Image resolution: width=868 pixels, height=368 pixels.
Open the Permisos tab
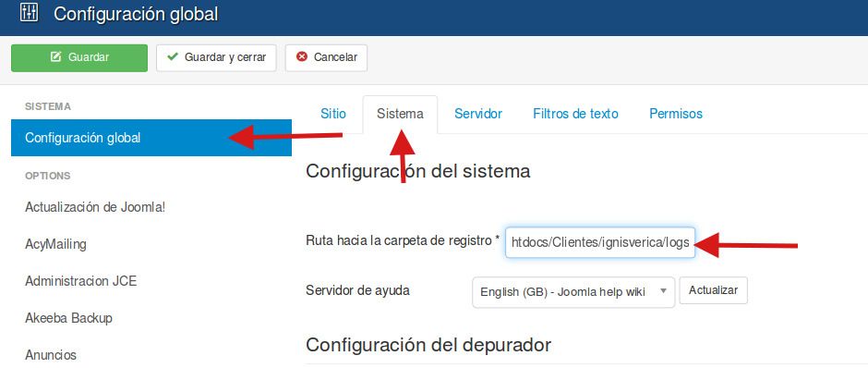(676, 114)
